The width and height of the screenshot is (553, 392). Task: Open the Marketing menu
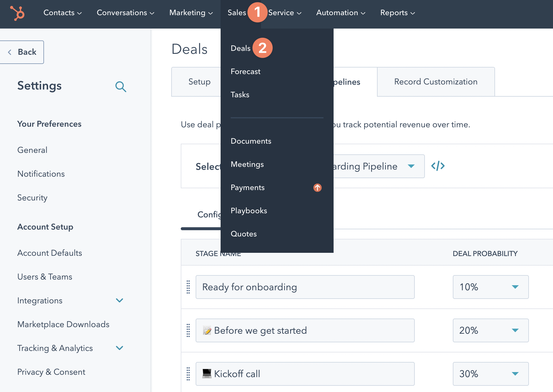pos(191,13)
